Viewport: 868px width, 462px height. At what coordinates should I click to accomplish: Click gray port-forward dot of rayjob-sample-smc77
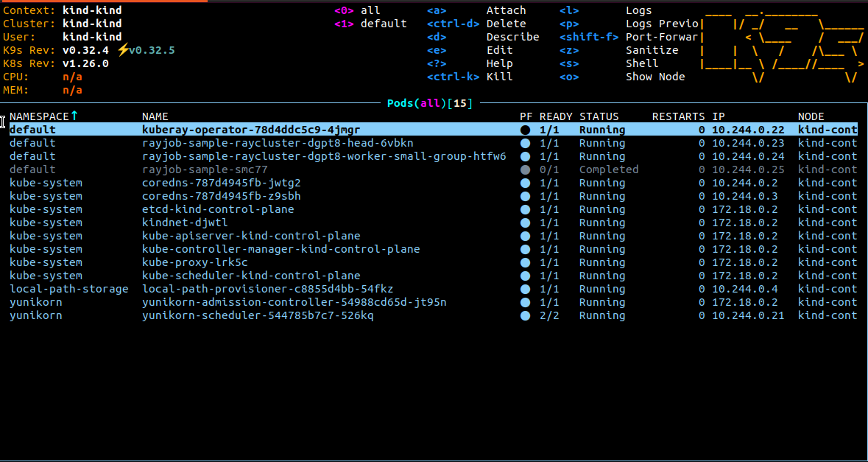click(x=525, y=169)
